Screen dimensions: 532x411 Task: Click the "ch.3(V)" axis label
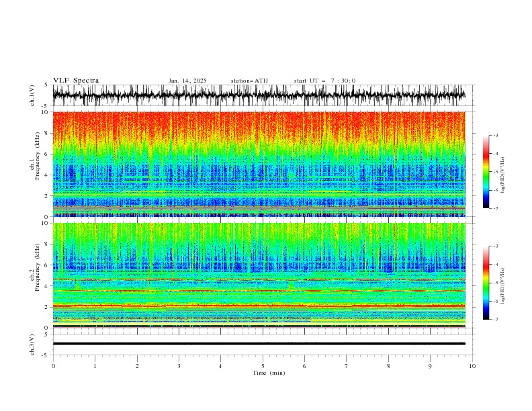click(32, 345)
